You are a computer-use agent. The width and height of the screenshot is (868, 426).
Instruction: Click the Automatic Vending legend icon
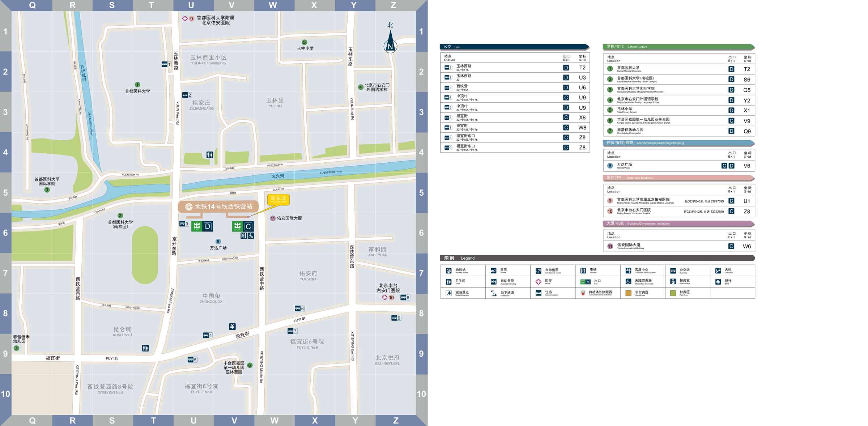click(x=493, y=282)
